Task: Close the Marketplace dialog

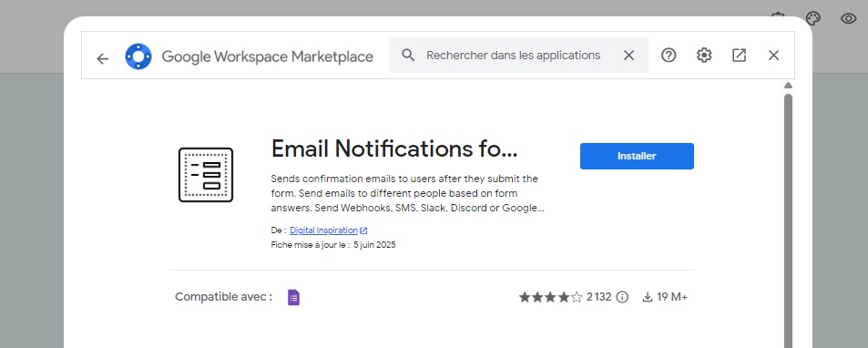Action: tap(774, 56)
